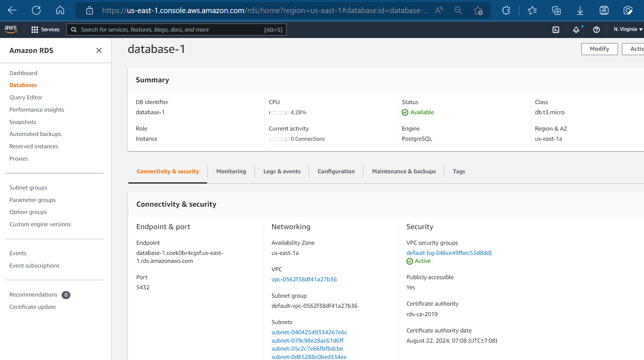Open Events in sidebar

18,253
